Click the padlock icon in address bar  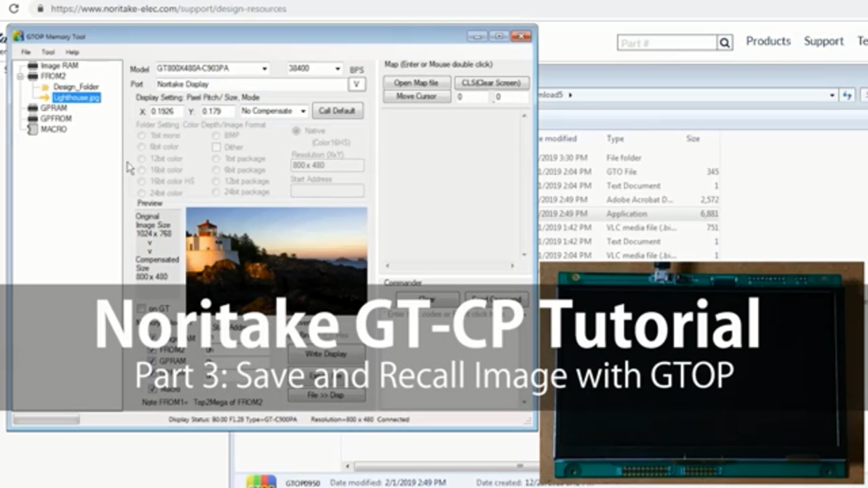[x=41, y=9]
